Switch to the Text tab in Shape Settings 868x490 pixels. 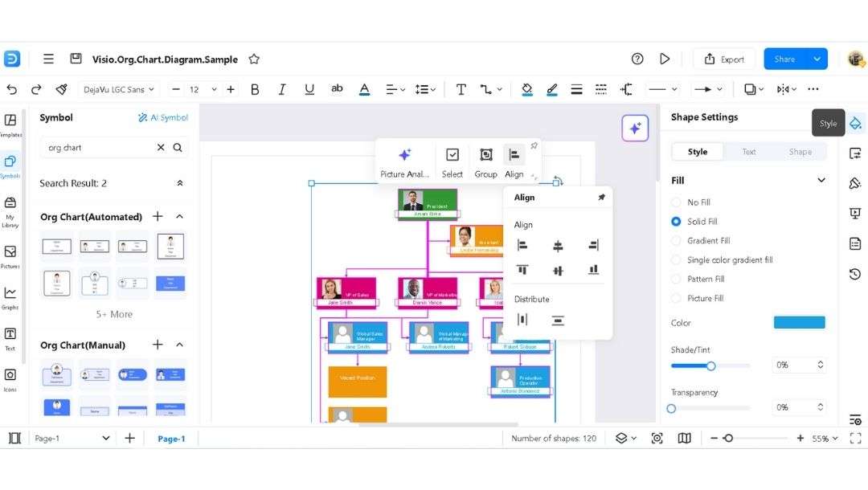[x=749, y=151]
